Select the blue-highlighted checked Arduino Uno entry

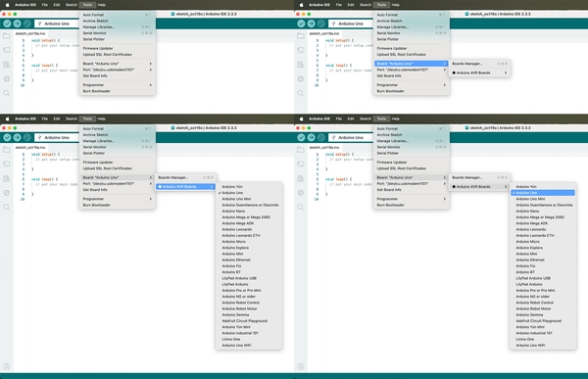(x=543, y=193)
